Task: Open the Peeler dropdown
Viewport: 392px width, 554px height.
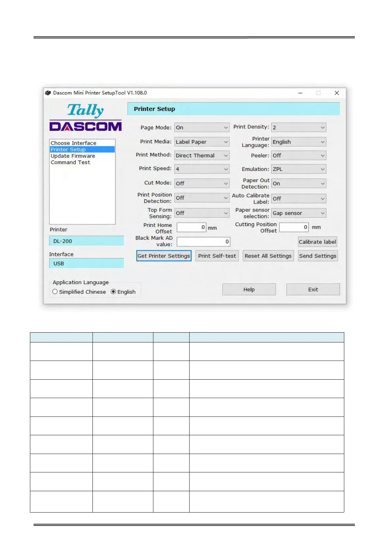Action: coord(299,156)
